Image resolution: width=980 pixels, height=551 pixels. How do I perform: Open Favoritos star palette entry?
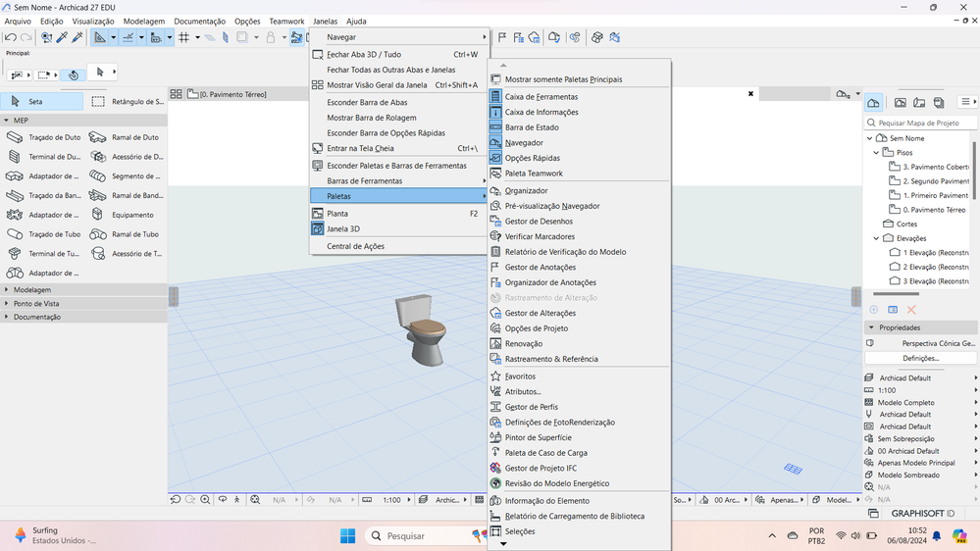(x=520, y=376)
